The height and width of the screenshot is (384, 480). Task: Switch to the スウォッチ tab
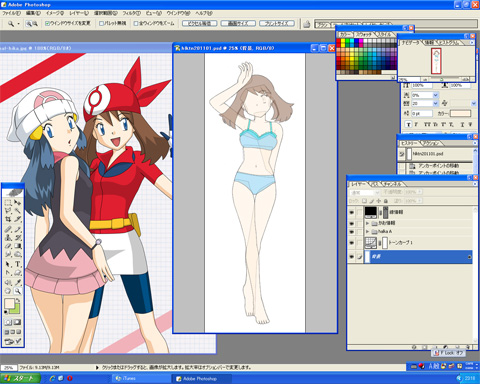tap(364, 34)
